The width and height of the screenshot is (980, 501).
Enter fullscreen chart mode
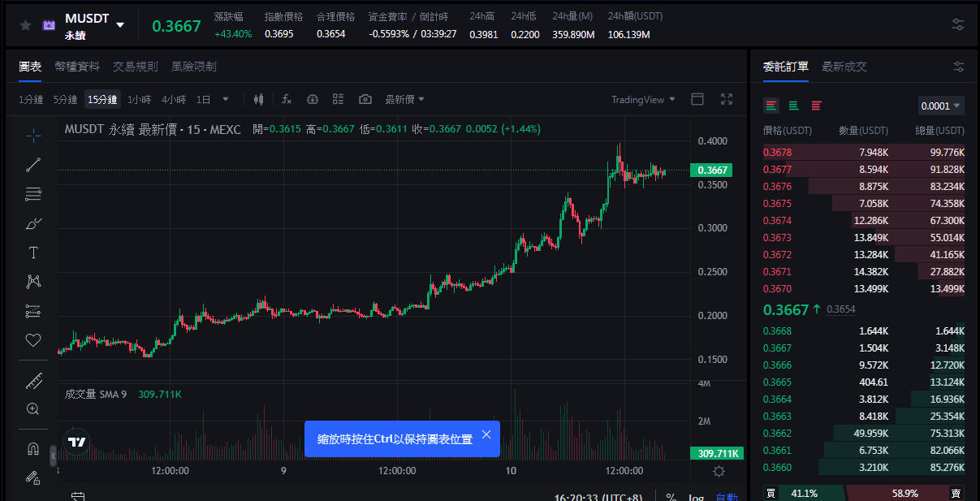pos(727,99)
